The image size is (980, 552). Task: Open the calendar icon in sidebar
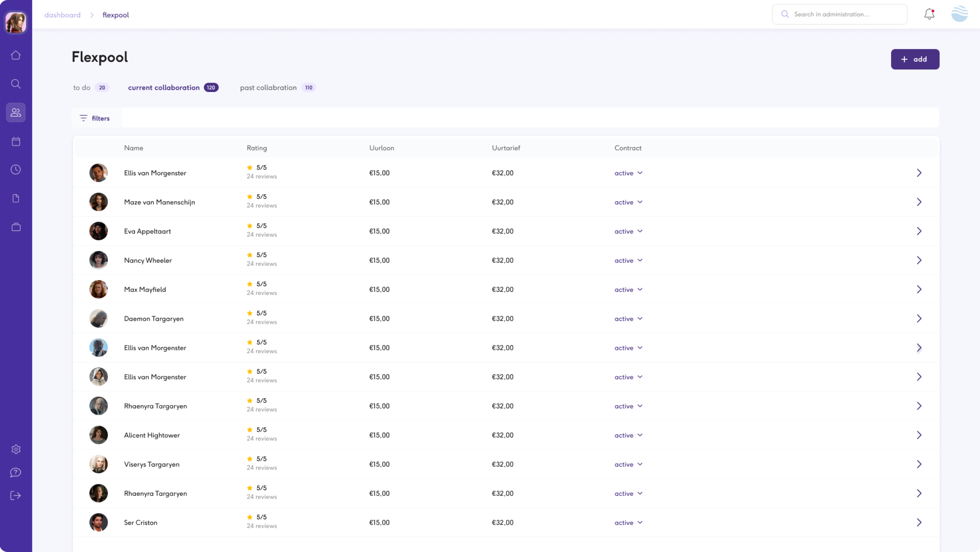click(x=15, y=141)
